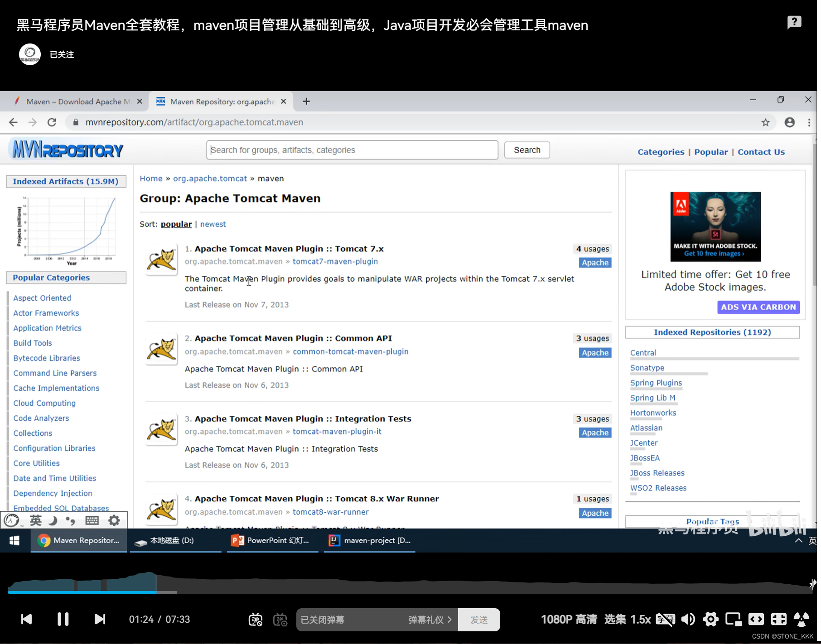Focus the artifact search box

[352, 150]
